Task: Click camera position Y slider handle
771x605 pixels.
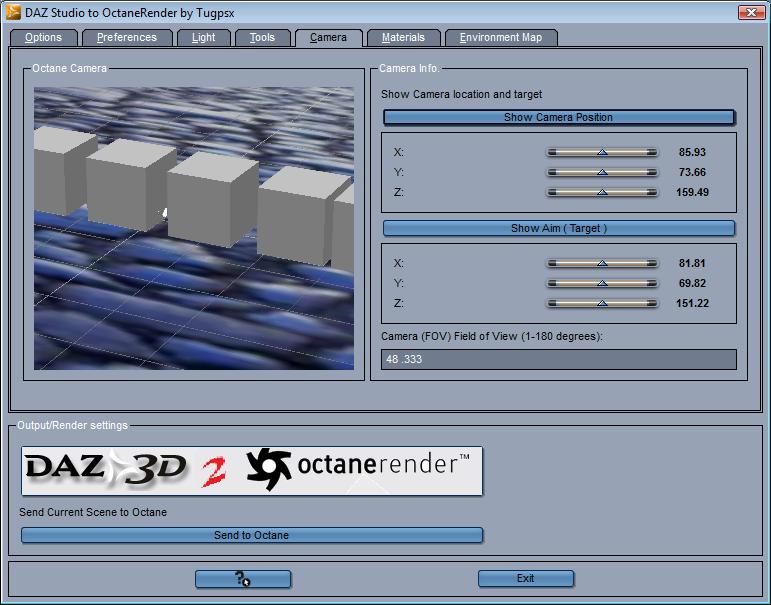Action: (602, 173)
